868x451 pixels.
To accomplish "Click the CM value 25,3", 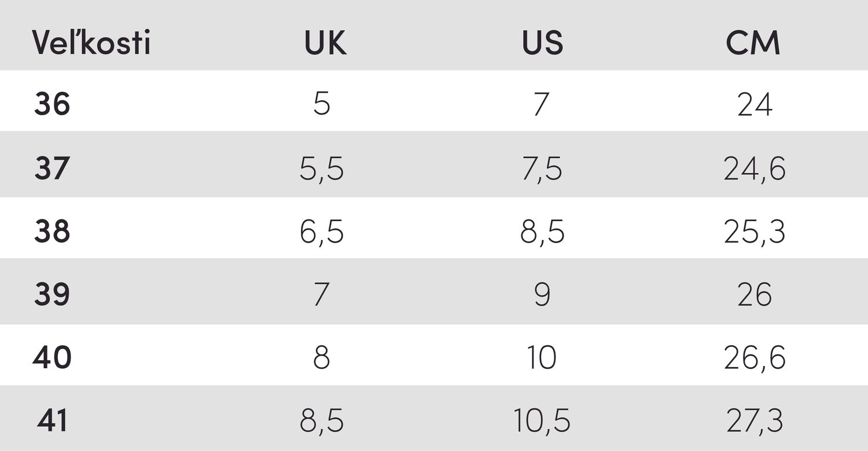I will click(755, 233).
